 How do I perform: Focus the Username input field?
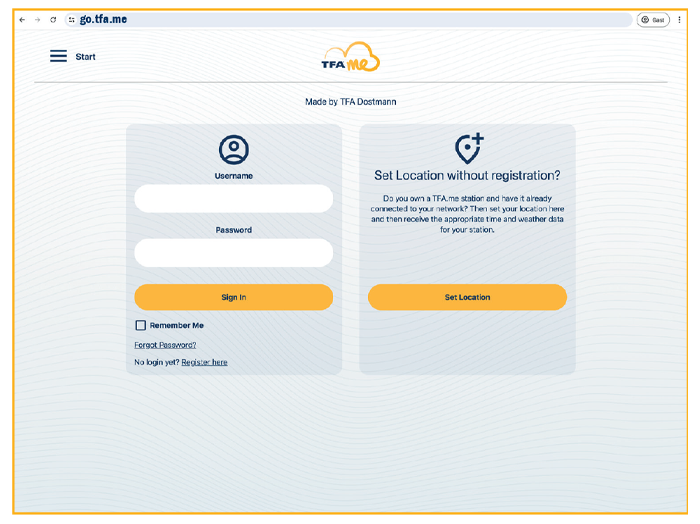pyautogui.click(x=233, y=198)
